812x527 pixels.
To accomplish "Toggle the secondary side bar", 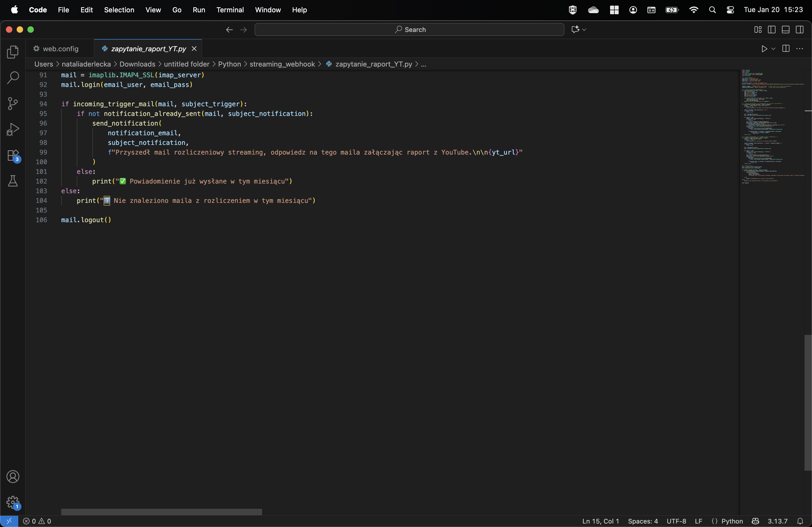I will [799, 30].
